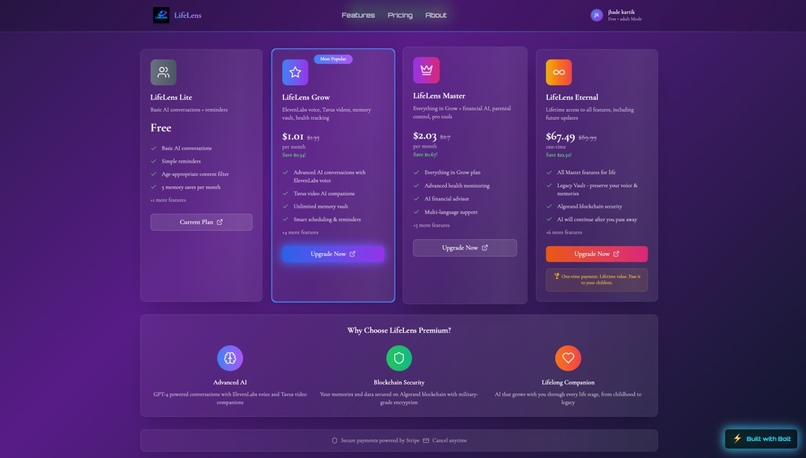
Task: Click checkmark beside Basic AI conversations
Action: coord(154,148)
